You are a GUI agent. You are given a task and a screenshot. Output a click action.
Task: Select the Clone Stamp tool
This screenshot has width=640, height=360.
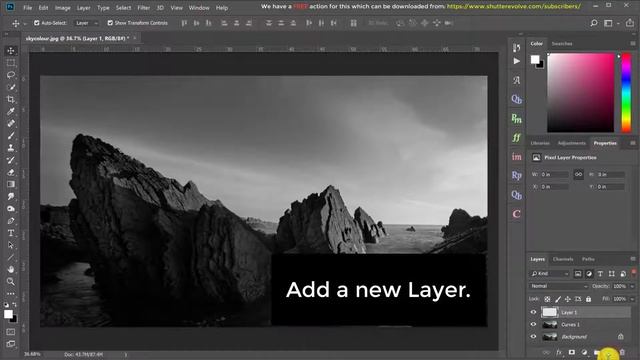pos(11,148)
